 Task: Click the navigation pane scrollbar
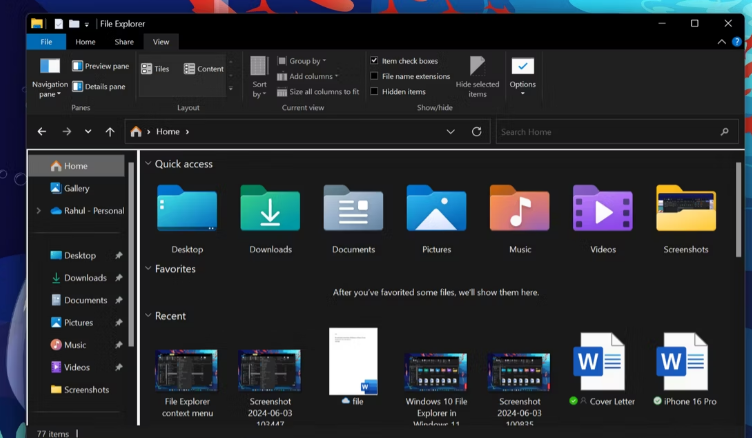pyautogui.click(x=131, y=254)
